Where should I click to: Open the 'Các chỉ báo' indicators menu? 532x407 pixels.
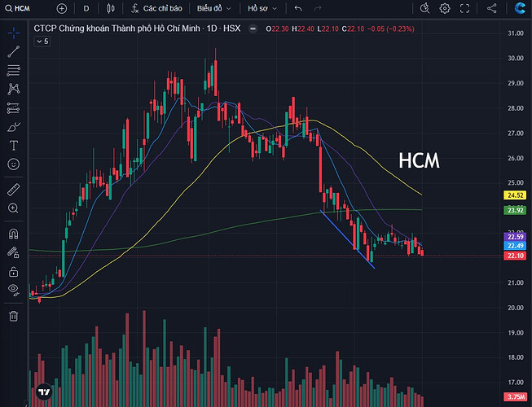click(x=156, y=8)
